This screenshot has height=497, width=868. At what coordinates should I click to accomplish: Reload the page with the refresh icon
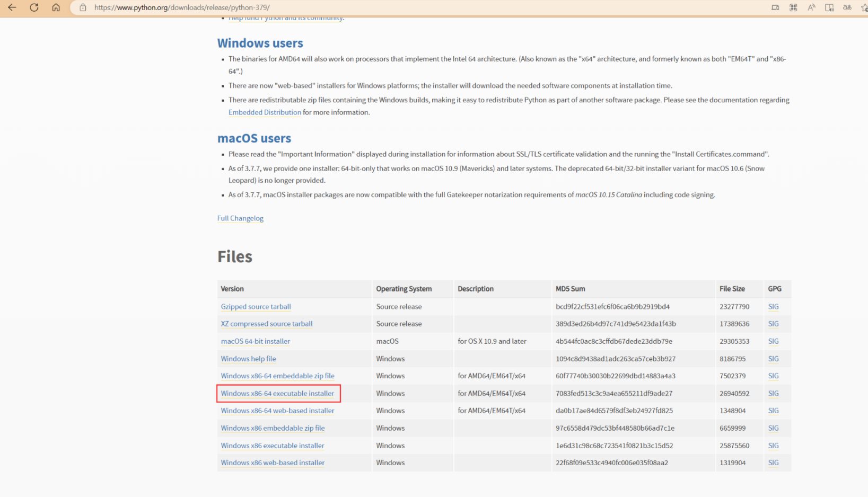[x=34, y=7]
